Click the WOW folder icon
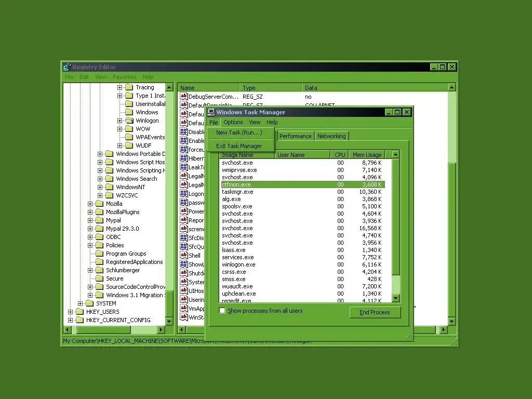Screen dimensions: 532x399 pos(129,129)
